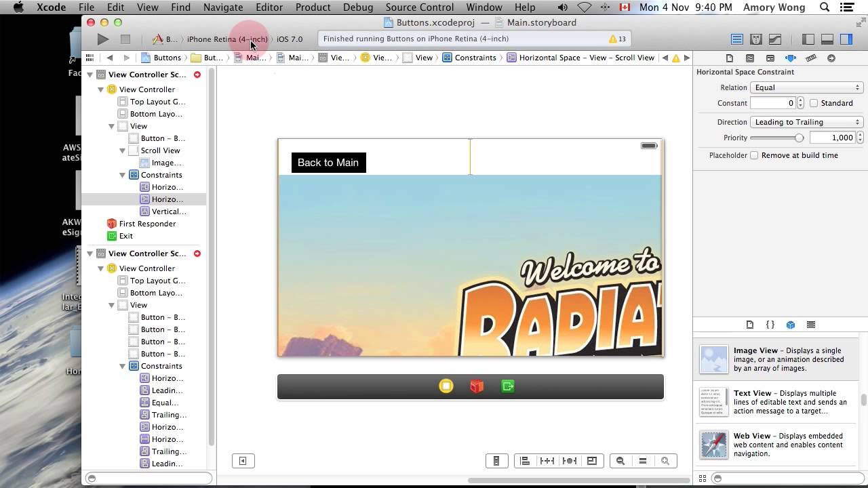Open the related items grid in jump bar
The width and height of the screenshot is (868, 488).
tap(90, 58)
